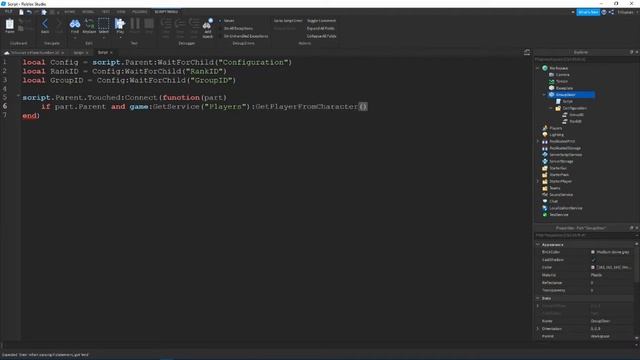Click the Select tool in Edit group
640x360 pixels.
(104, 25)
